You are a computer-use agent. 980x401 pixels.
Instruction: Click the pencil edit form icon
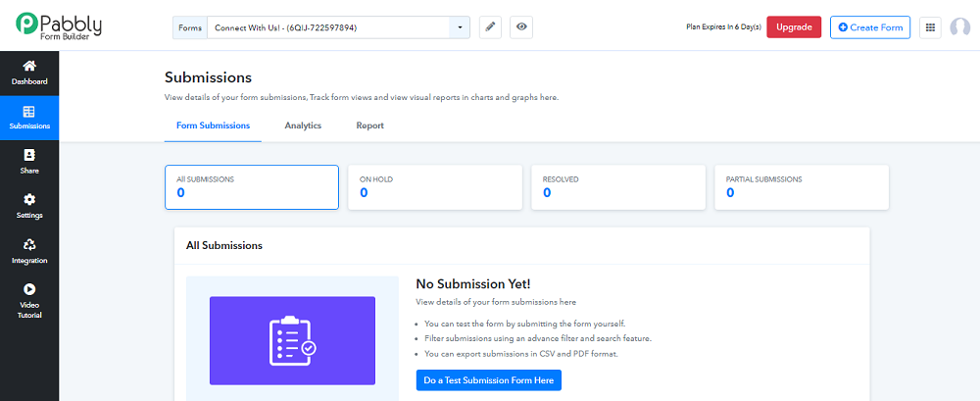[491, 27]
